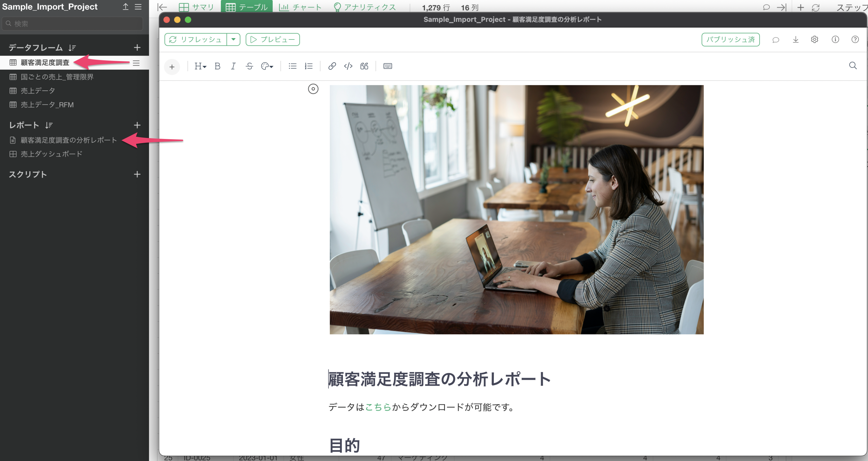The width and height of the screenshot is (868, 461).
Task: Click the プレビュー button
Action: pos(272,39)
